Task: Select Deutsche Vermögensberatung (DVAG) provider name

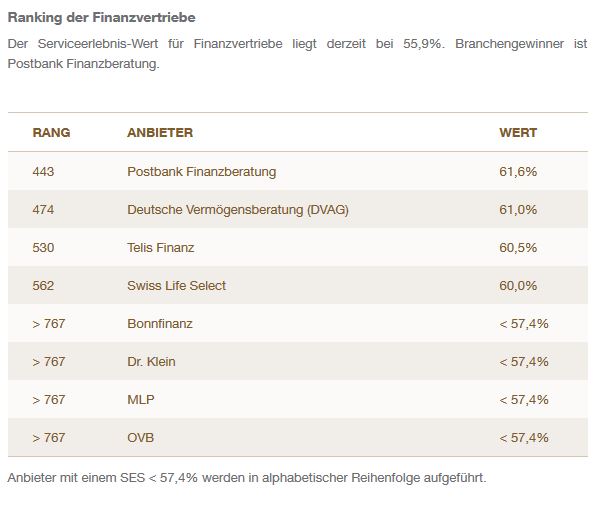Action: [238, 210]
